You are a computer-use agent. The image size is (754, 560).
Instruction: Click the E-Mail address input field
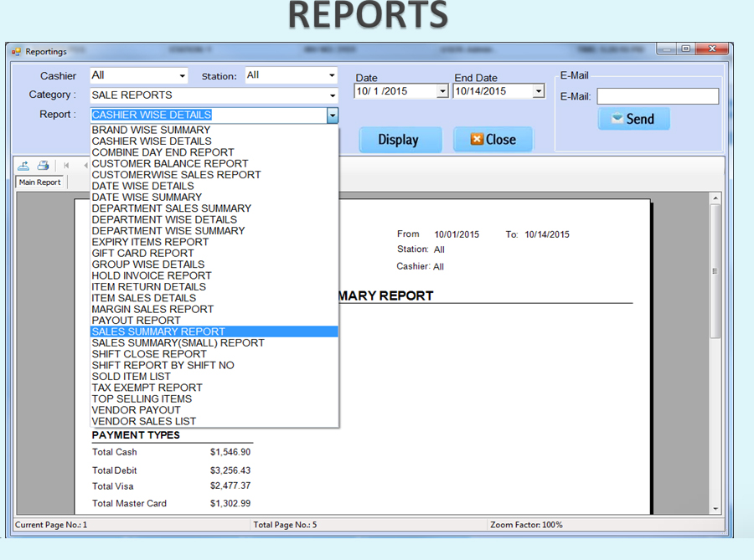click(x=657, y=96)
